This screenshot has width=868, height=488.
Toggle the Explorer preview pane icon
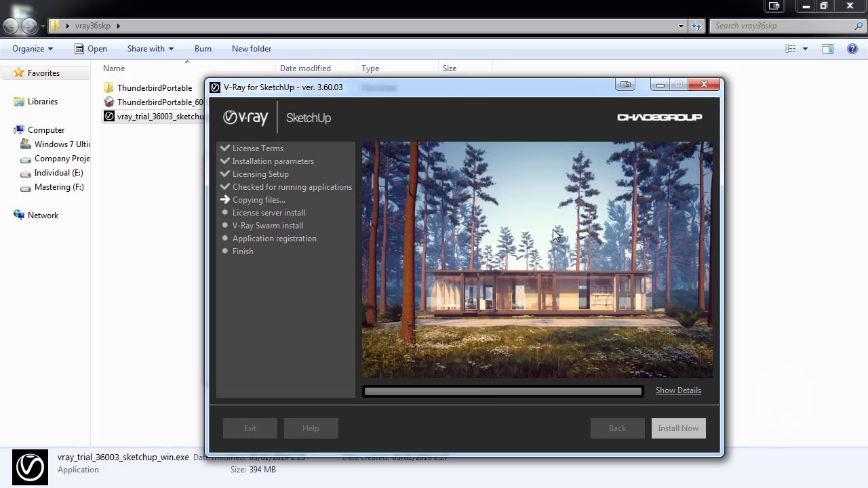(x=828, y=49)
